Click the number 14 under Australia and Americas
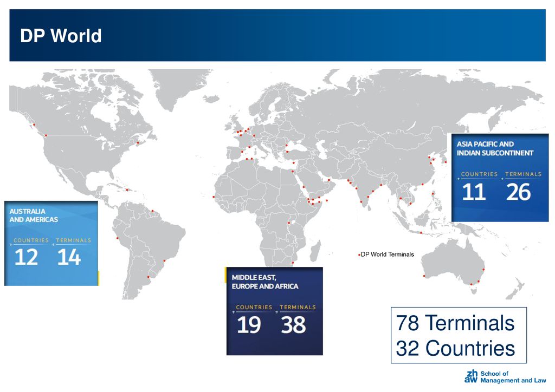The width and height of the screenshot is (555, 392). tap(69, 257)
